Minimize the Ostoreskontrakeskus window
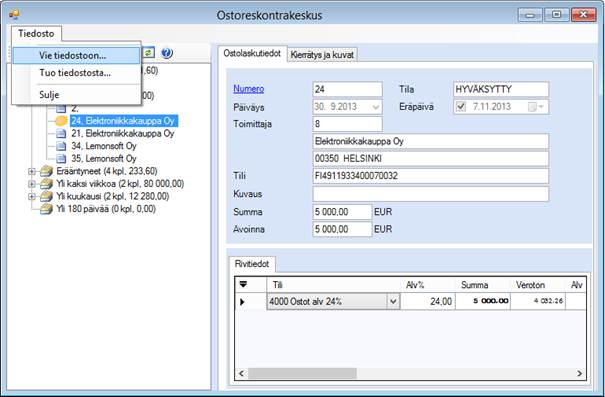This screenshot has height=397, width=605. point(530,15)
